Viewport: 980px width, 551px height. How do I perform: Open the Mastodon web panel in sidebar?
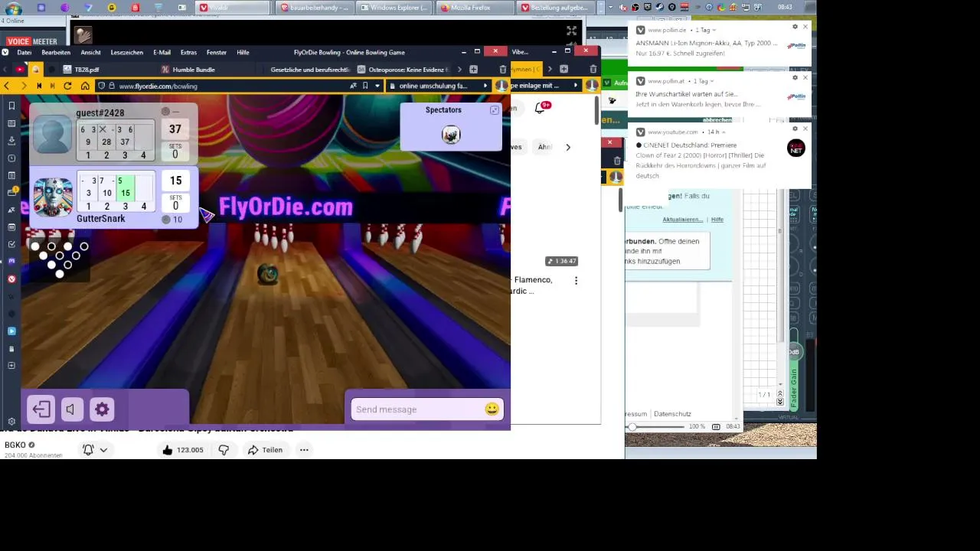click(11, 262)
